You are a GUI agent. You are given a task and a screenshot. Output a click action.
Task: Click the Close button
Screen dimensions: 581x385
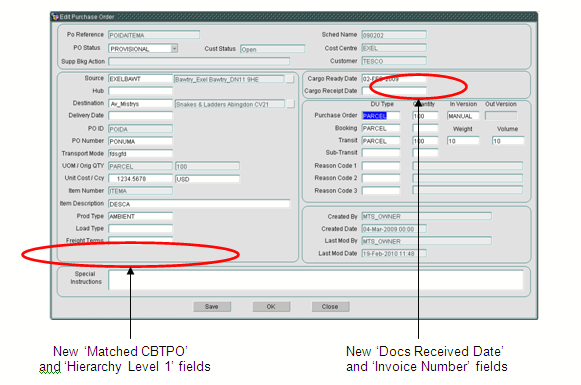coord(330,306)
